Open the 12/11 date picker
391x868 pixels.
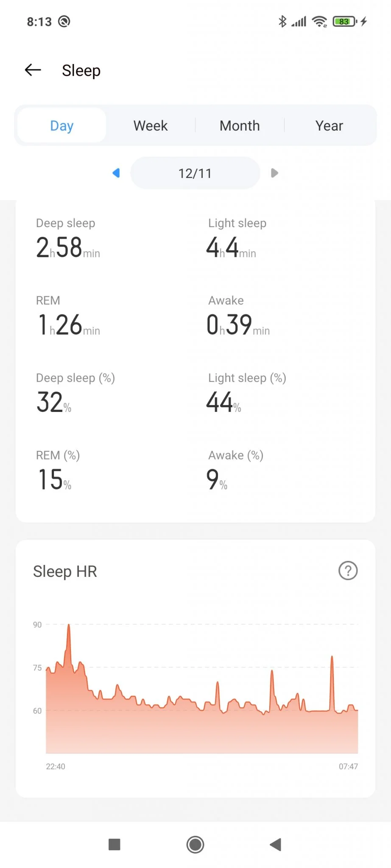(195, 173)
